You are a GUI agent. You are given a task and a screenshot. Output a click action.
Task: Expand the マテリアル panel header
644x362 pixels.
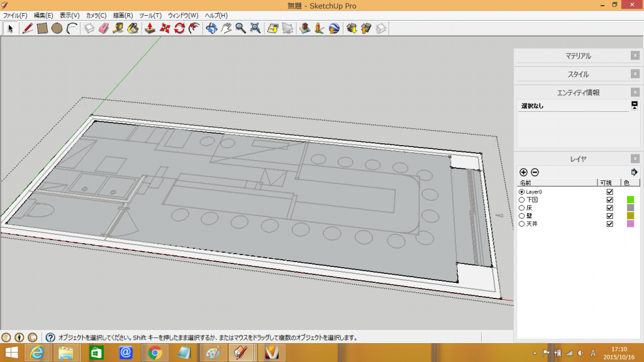578,56
